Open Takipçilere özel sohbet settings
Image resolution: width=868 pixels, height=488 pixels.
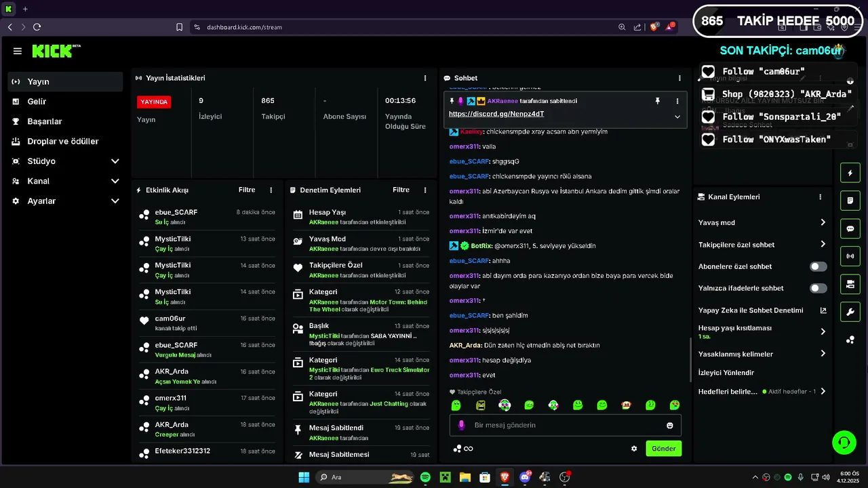click(762, 245)
